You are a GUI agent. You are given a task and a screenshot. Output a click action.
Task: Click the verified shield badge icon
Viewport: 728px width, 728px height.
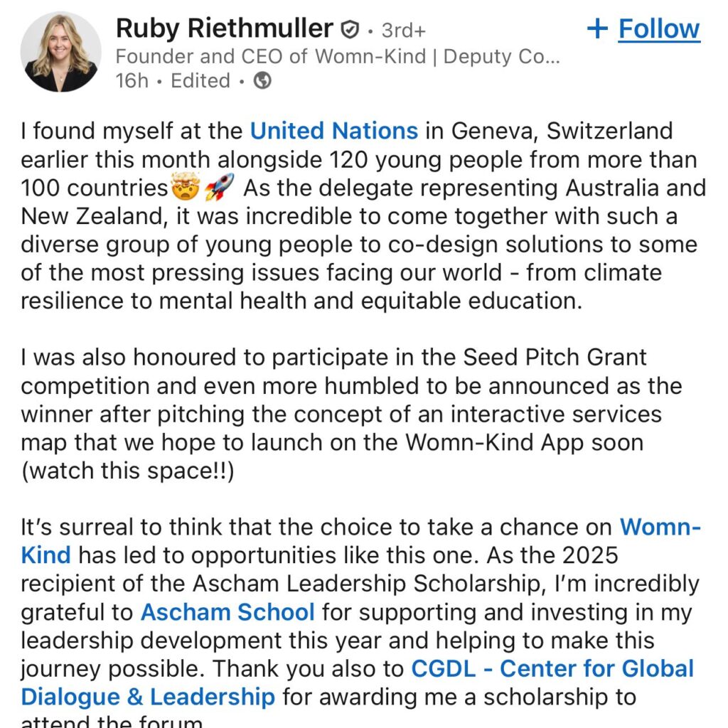tap(349, 29)
